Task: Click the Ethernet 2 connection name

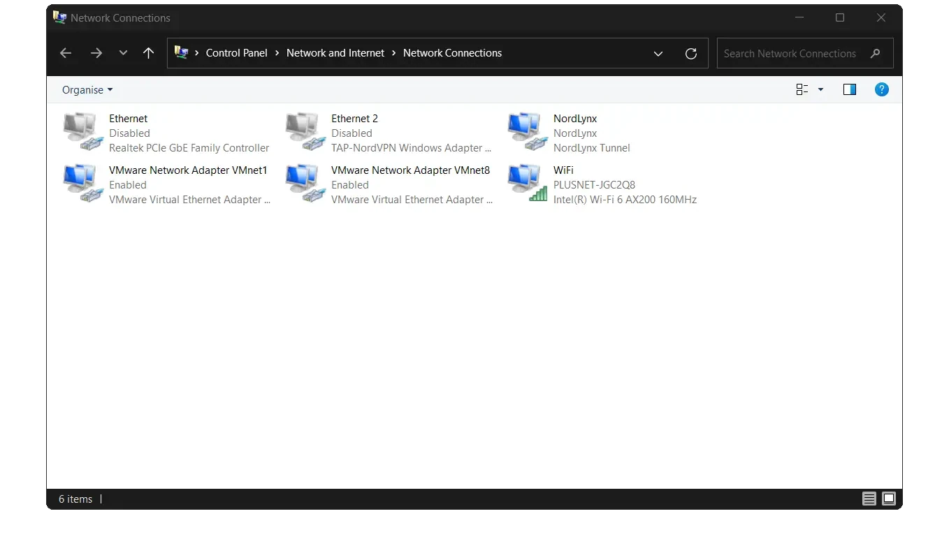Action: pos(354,119)
